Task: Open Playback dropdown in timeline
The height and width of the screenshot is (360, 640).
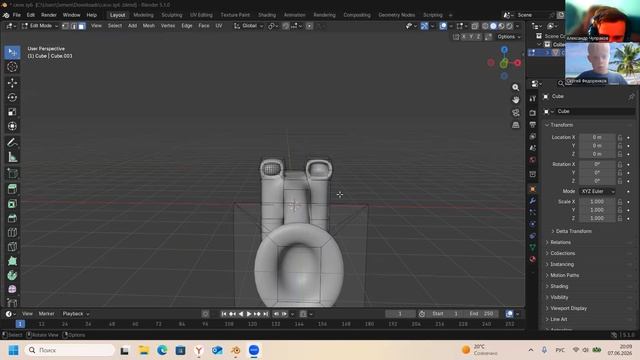Action: 76,314
